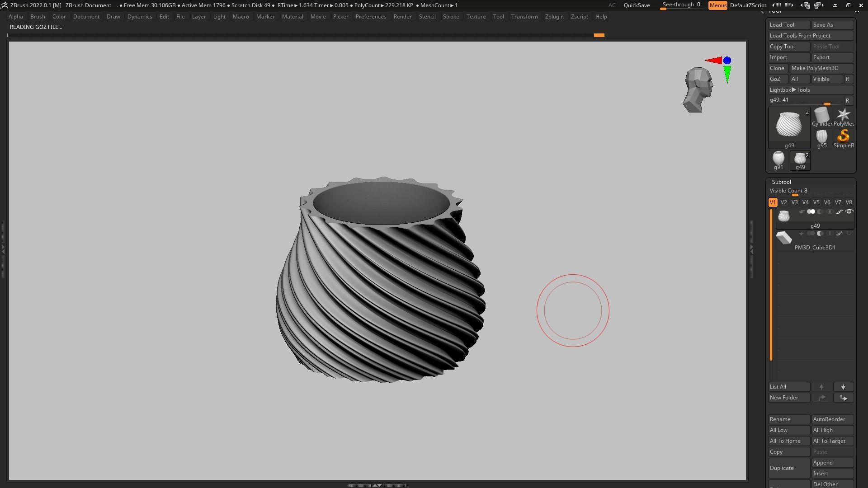The image size is (868, 488).
Task: Move subtool up with the up arrow
Action: pyautogui.click(x=821, y=387)
